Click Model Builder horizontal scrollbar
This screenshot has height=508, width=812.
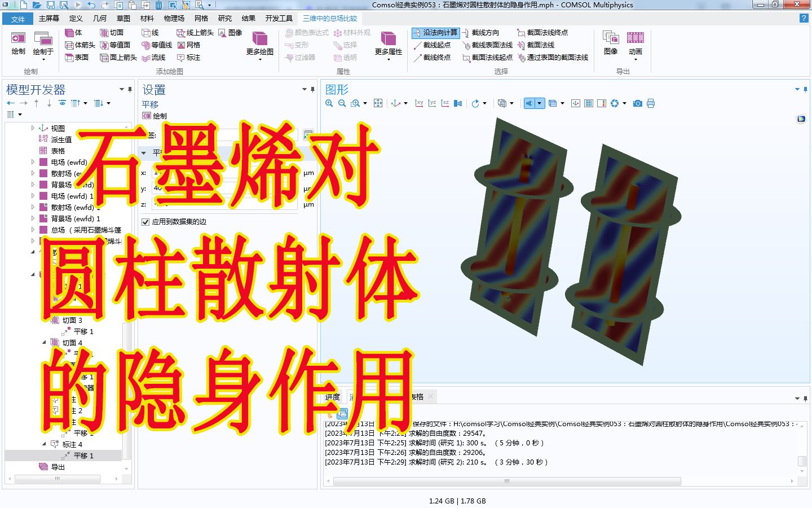(58, 479)
